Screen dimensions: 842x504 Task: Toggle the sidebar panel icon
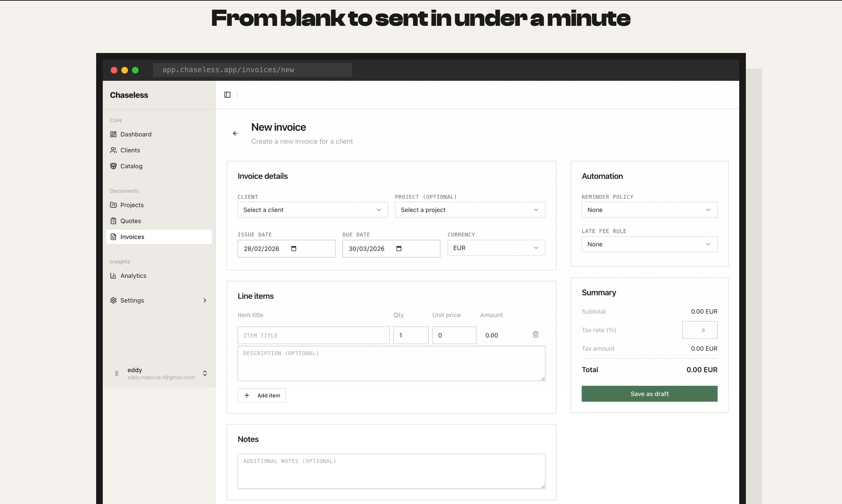pyautogui.click(x=227, y=95)
